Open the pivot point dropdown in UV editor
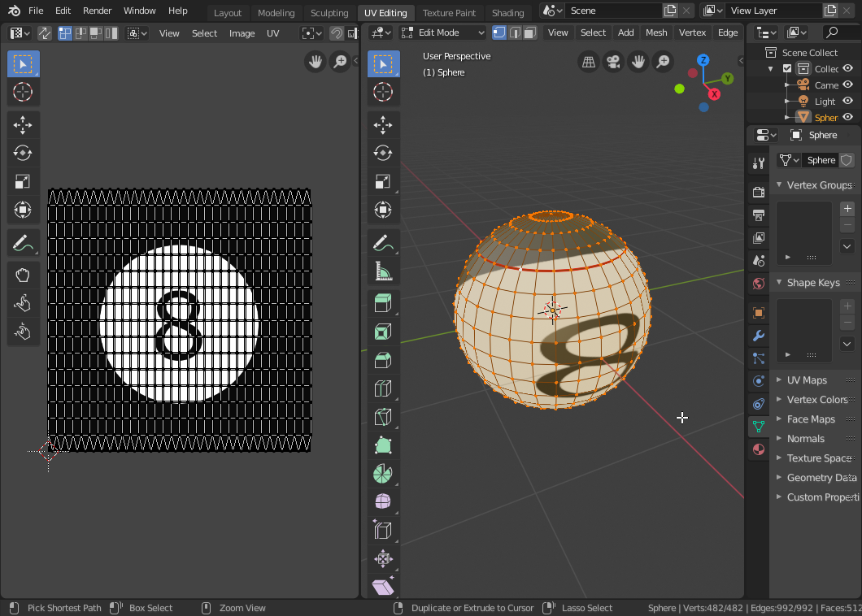 [x=311, y=33]
